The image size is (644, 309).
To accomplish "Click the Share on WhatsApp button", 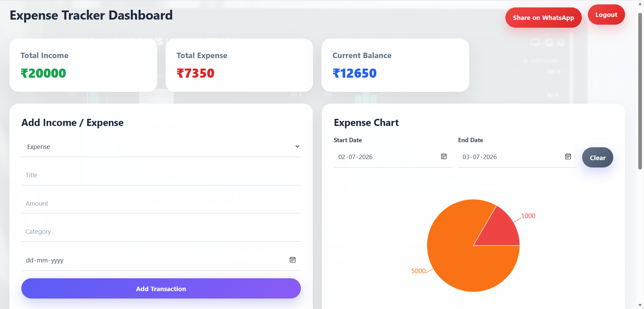I will [543, 18].
